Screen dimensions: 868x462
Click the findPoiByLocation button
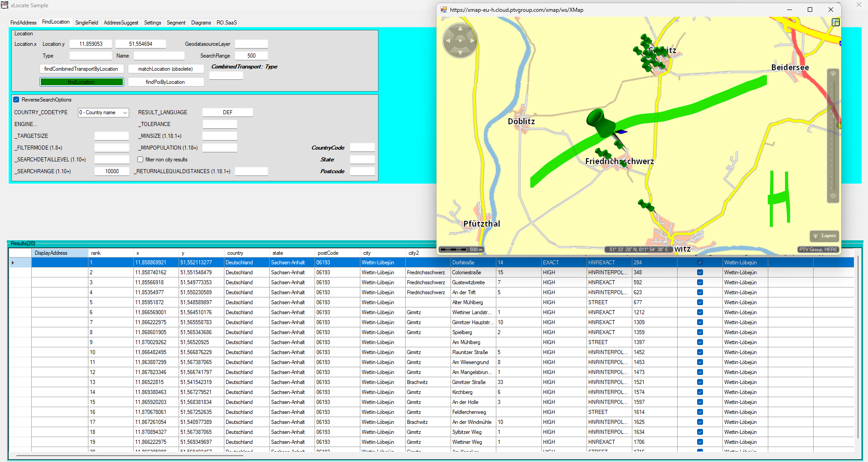point(165,82)
